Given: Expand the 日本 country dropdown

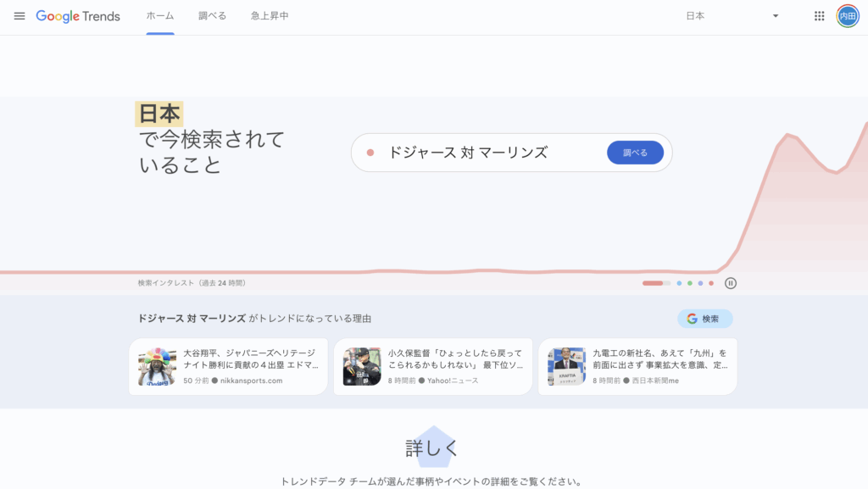Looking at the screenshot, I should click(732, 16).
